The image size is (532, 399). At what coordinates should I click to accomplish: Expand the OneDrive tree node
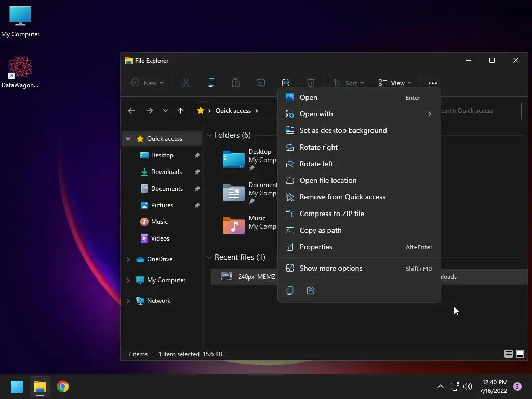(128, 259)
